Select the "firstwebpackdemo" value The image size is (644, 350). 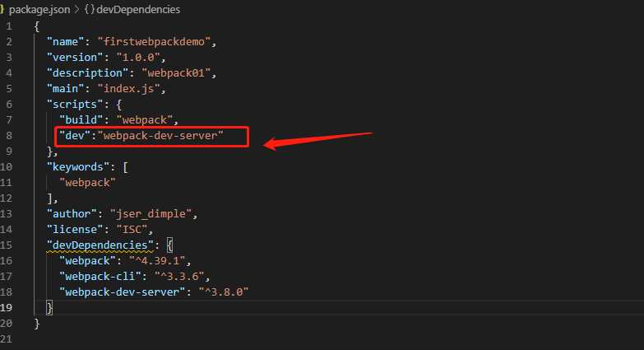coord(154,41)
